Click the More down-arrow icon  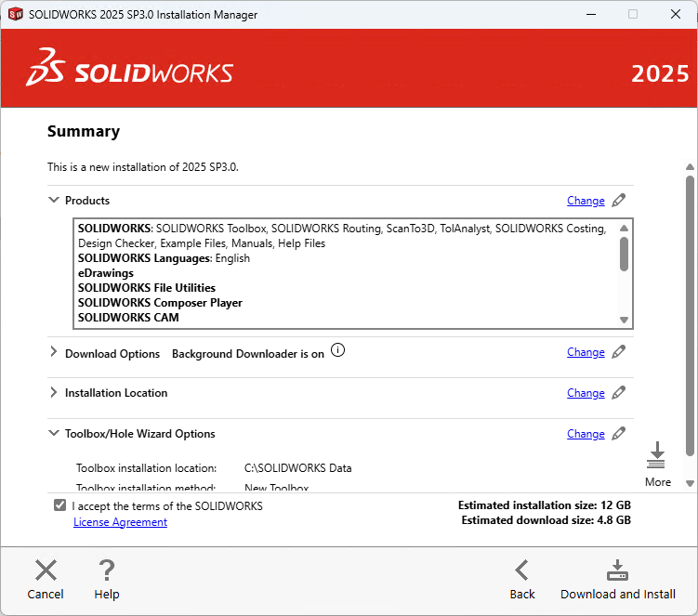[657, 455]
